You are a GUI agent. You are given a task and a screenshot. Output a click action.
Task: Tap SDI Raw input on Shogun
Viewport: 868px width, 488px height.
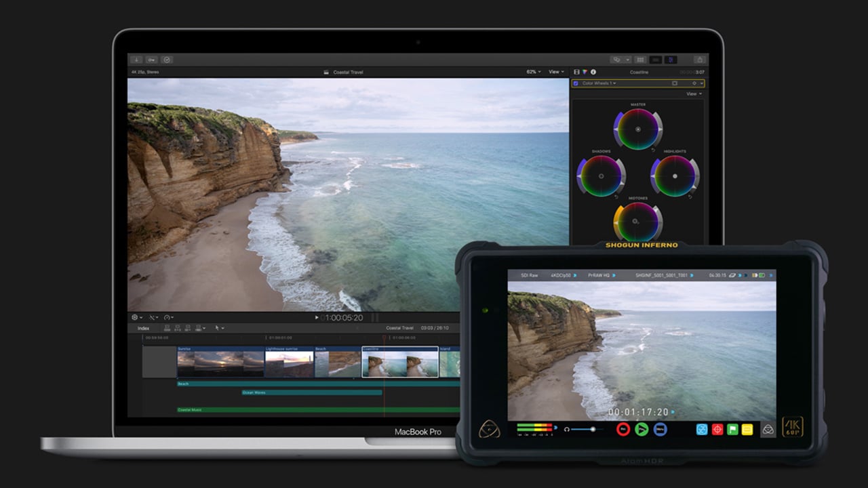(x=530, y=276)
